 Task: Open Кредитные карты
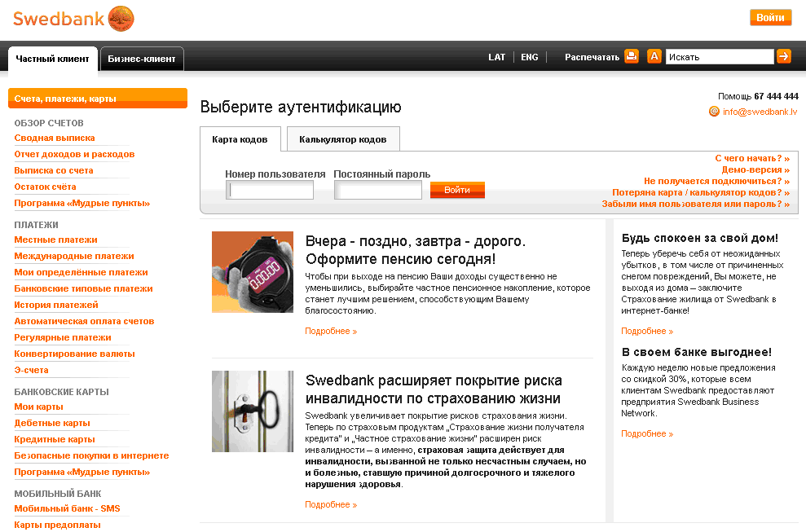coord(55,439)
